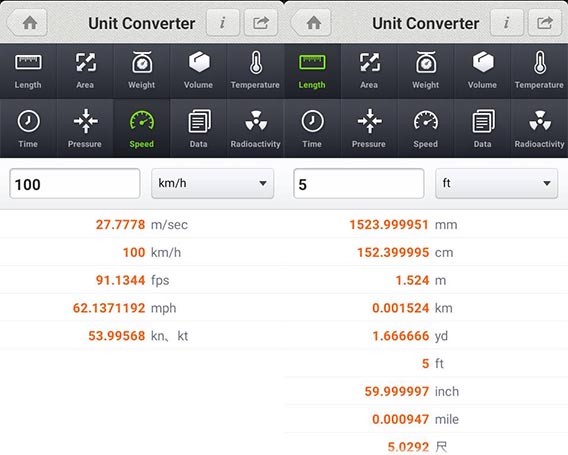
Task: Select Pressure category in right screen
Action: (x=369, y=128)
